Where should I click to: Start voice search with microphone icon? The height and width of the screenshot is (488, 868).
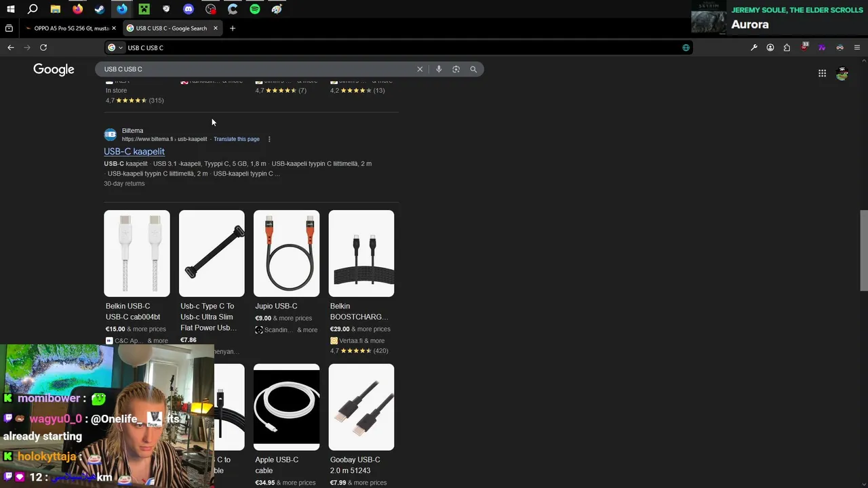tap(439, 69)
